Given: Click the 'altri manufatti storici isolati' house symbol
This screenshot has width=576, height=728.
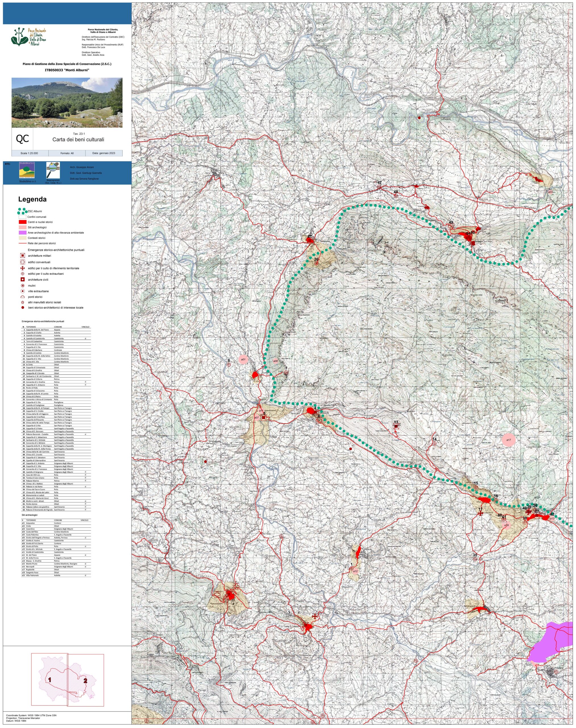Looking at the screenshot, I should point(23,302).
